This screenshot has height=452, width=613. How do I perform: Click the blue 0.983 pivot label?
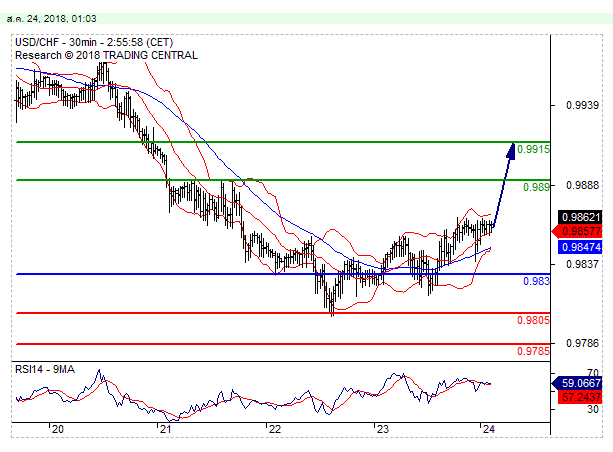coord(536,281)
